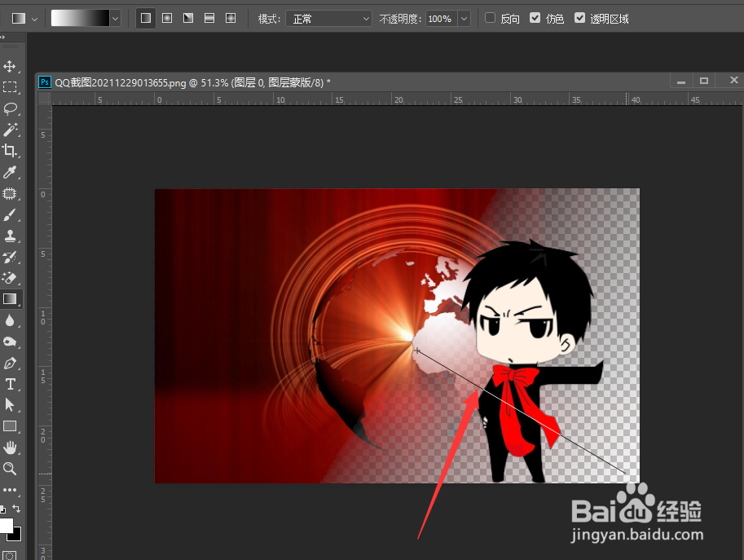Maximize the document window
The width and height of the screenshot is (744, 560).
(x=704, y=81)
